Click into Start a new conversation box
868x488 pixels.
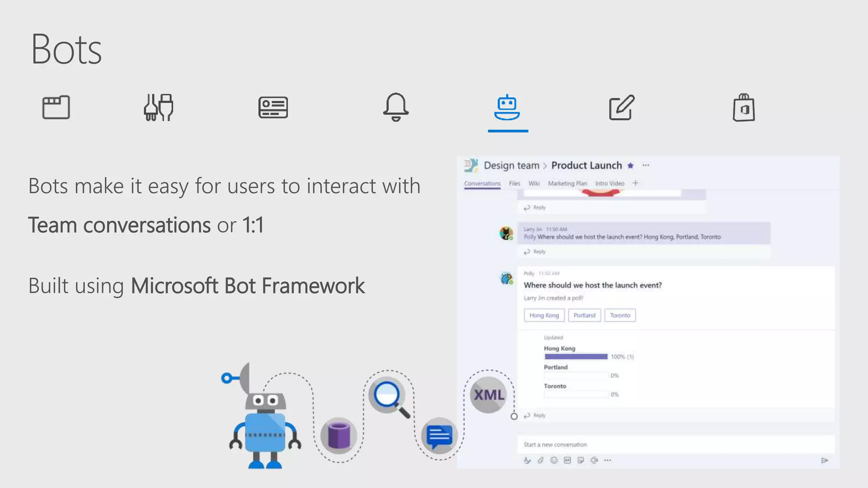pos(676,444)
